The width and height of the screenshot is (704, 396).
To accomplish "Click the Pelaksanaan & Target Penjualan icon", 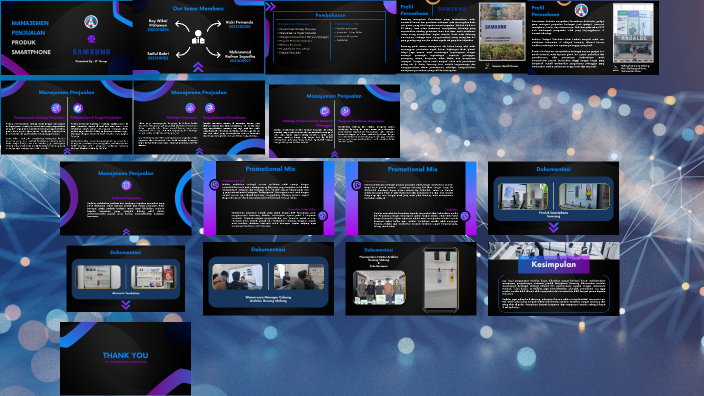I will pyautogui.click(x=78, y=108).
